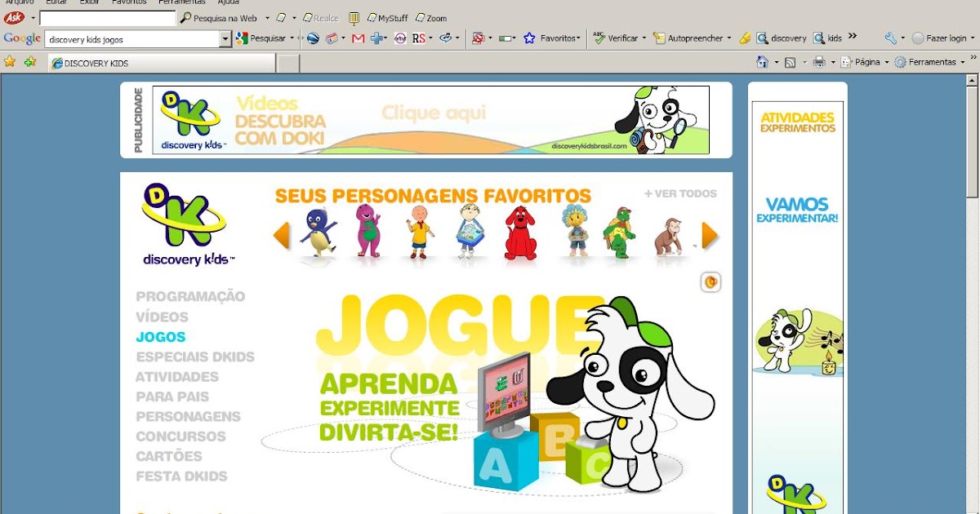The image size is (980, 514).
Task: Click the Ask toolbar search field
Action: (x=107, y=18)
